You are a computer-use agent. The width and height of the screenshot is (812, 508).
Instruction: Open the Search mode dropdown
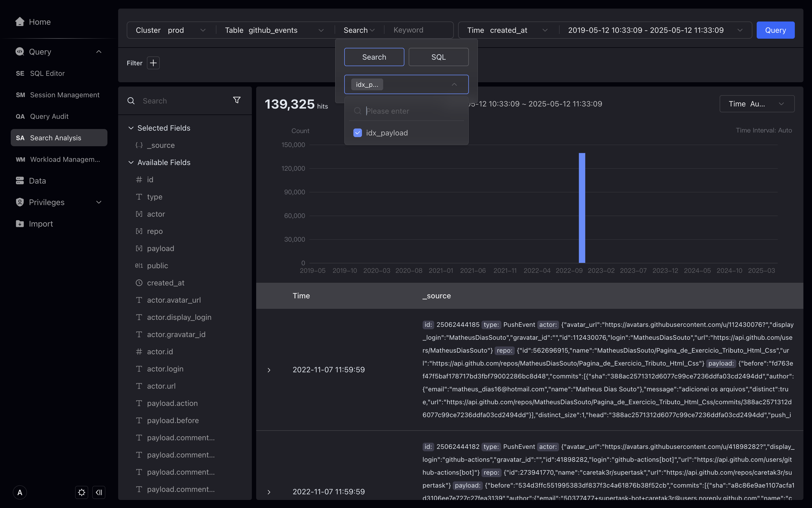(359, 30)
